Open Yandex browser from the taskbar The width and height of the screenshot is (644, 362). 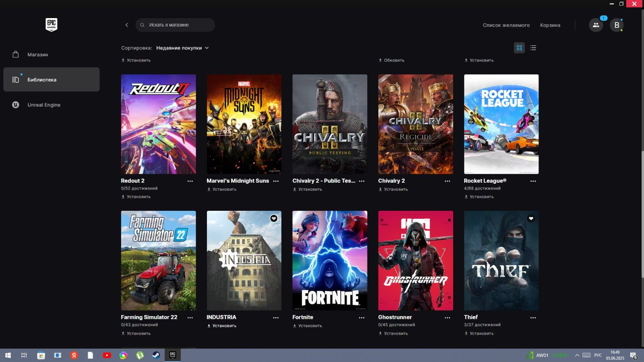[x=74, y=355]
